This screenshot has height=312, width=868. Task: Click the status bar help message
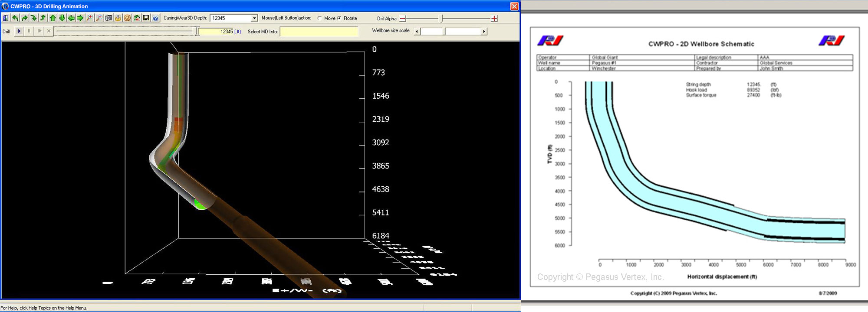(44, 308)
